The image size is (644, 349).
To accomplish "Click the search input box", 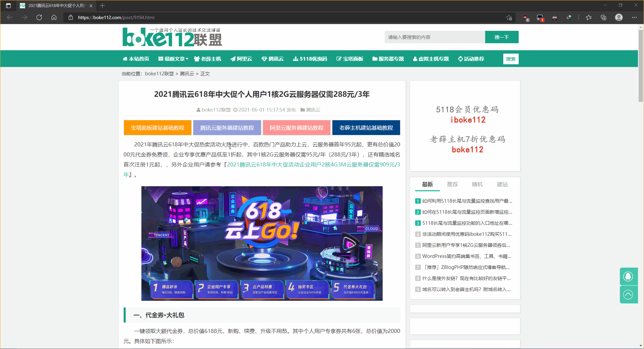I will (435, 37).
